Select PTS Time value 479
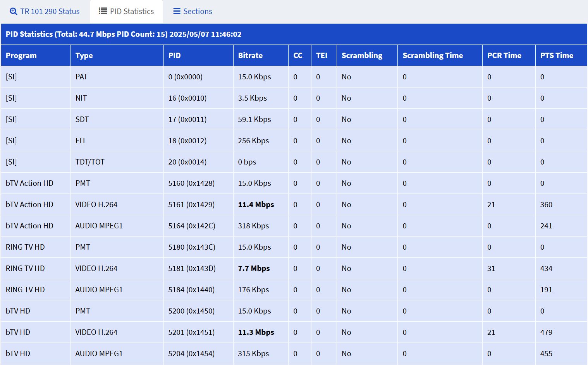 (x=546, y=332)
